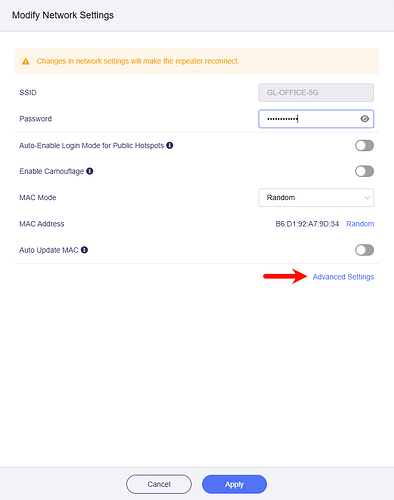This screenshot has width=394, height=500.
Task: Click the Auto Update MAC info icon
Action: point(85,250)
